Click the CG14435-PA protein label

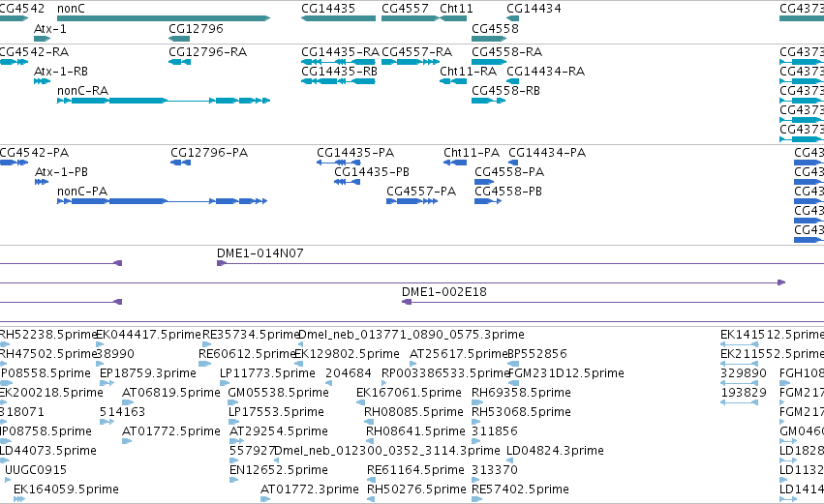pyautogui.click(x=355, y=153)
